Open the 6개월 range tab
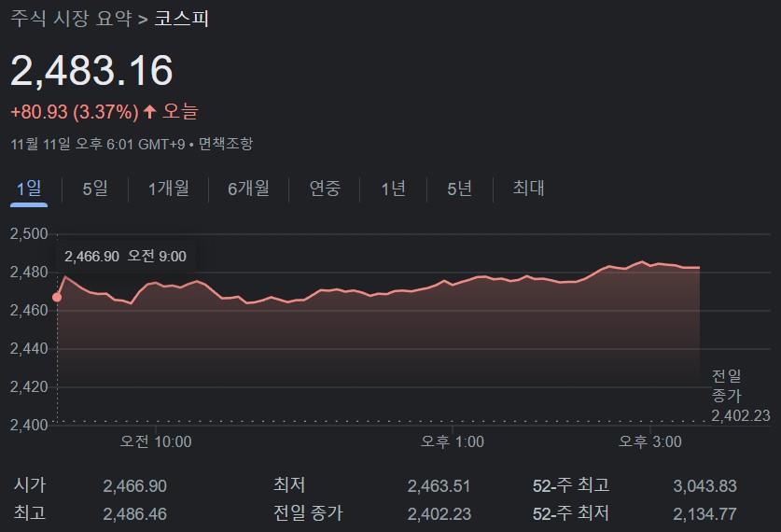This screenshot has height=532, width=781. (248, 189)
